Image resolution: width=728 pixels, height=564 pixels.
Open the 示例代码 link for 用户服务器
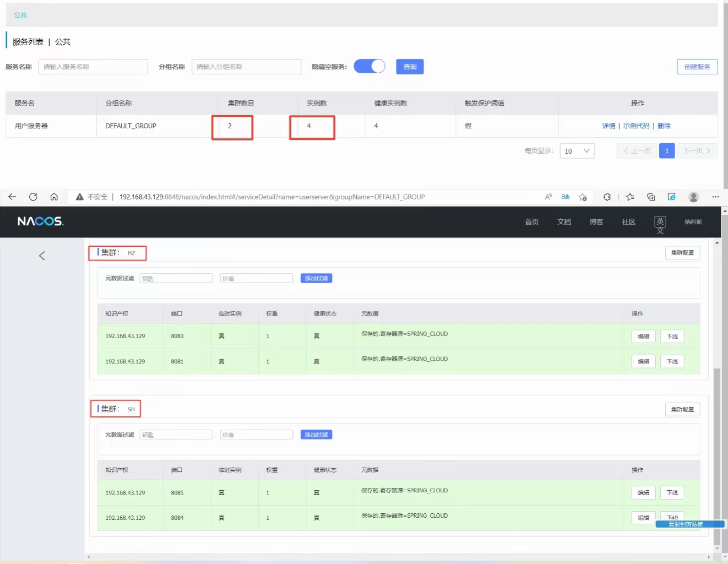tap(636, 126)
